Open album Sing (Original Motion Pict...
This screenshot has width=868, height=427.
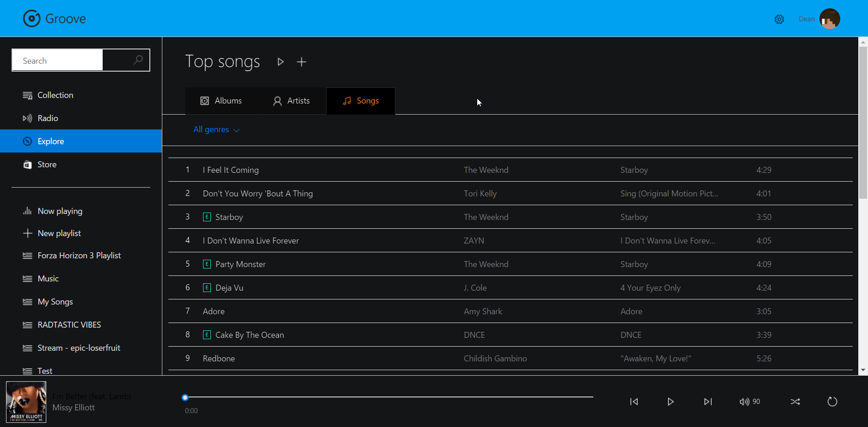[669, 194]
